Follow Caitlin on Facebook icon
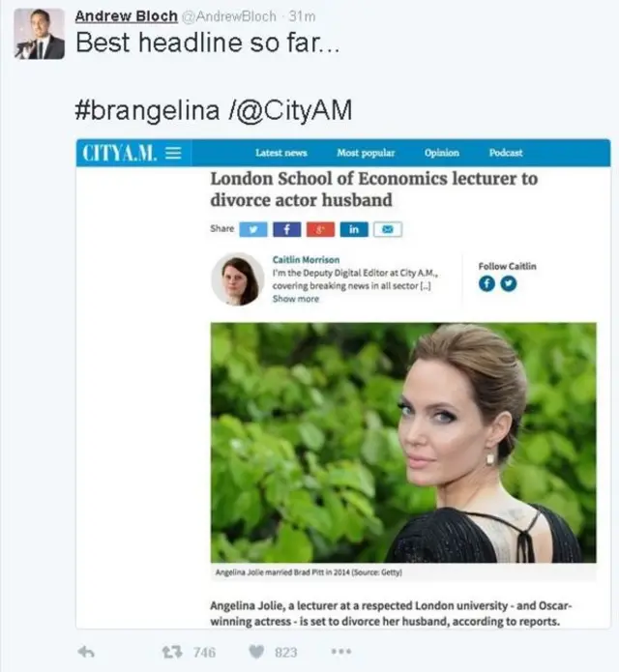The image size is (619, 672). coord(486,283)
